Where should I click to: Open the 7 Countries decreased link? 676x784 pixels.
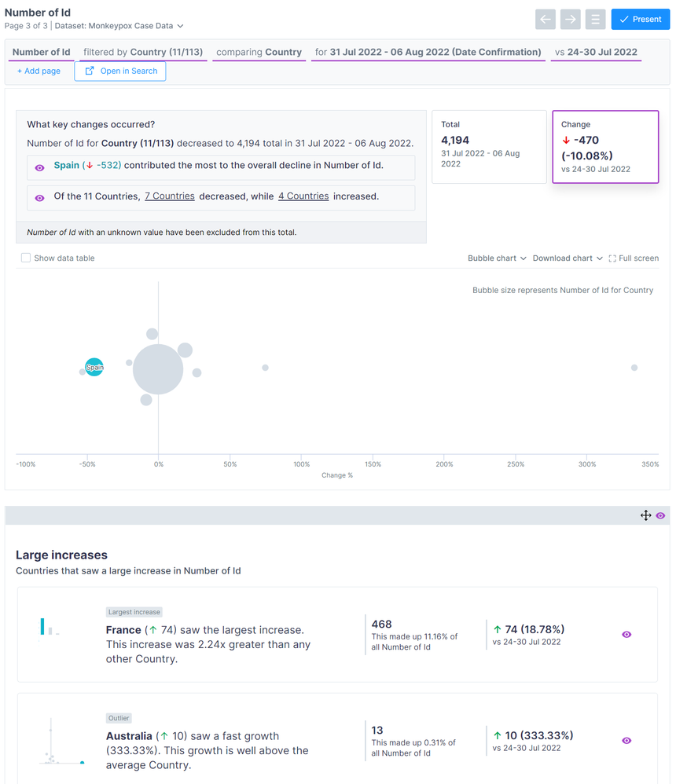click(x=169, y=196)
